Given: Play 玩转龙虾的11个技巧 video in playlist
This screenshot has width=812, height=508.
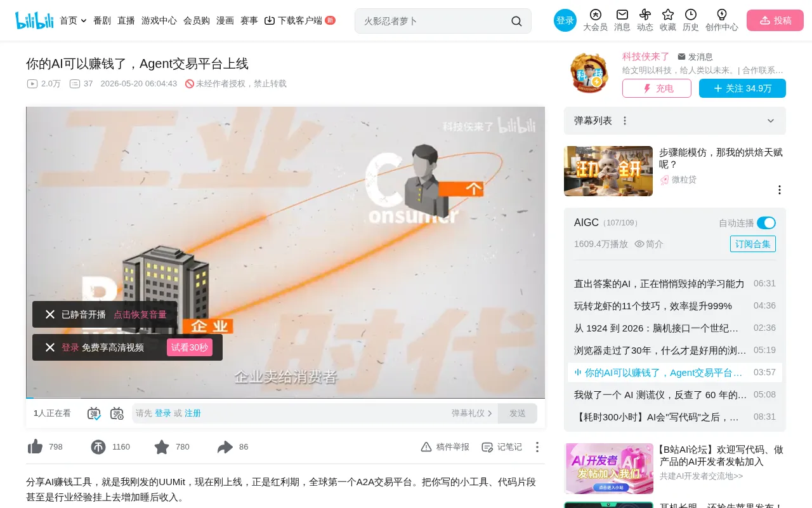Looking at the screenshot, I should point(675,305).
